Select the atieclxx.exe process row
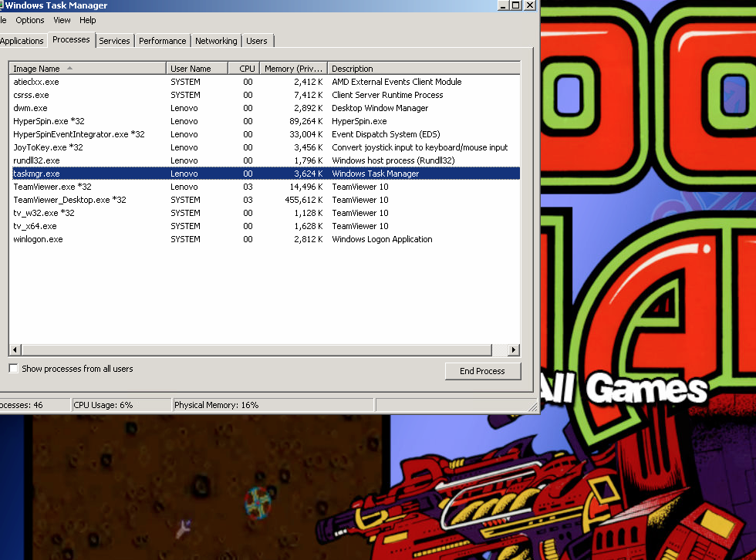The height and width of the screenshot is (560, 756). 265,82
